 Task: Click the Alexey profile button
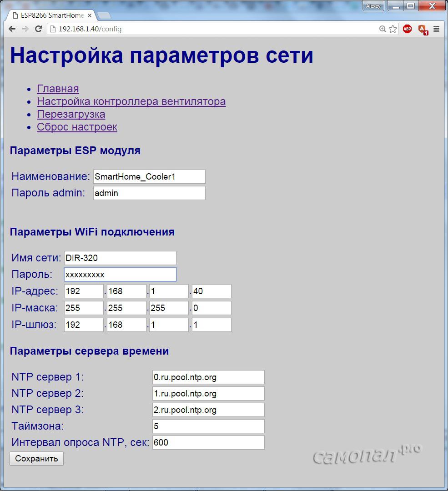[x=373, y=6]
